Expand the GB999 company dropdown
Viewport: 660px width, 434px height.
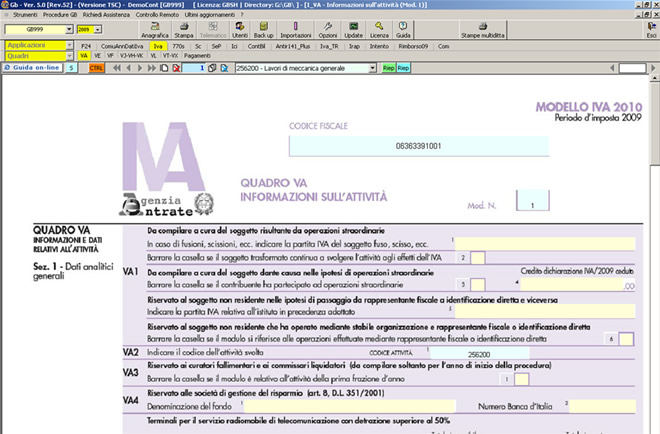[x=69, y=29]
